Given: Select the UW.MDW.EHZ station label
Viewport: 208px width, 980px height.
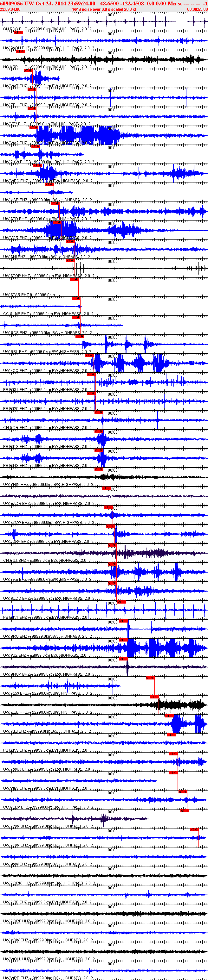Looking at the screenshot, I should 48,941.
